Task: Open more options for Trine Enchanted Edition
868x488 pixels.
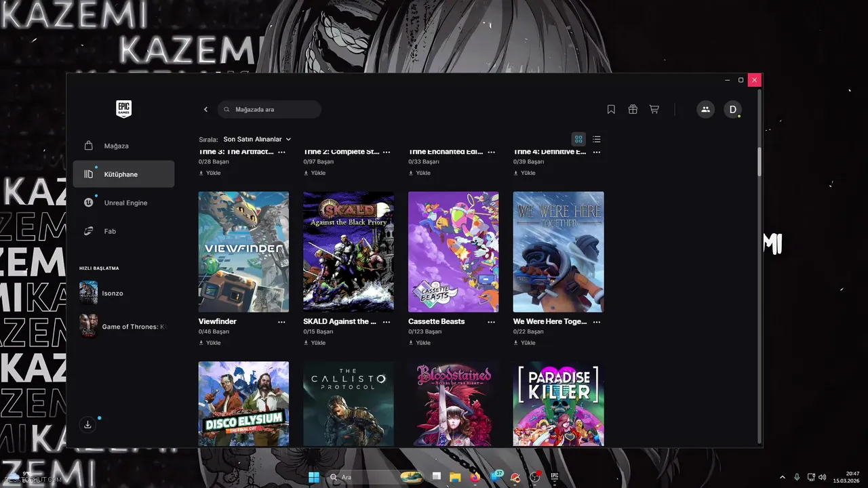Action: coord(492,152)
